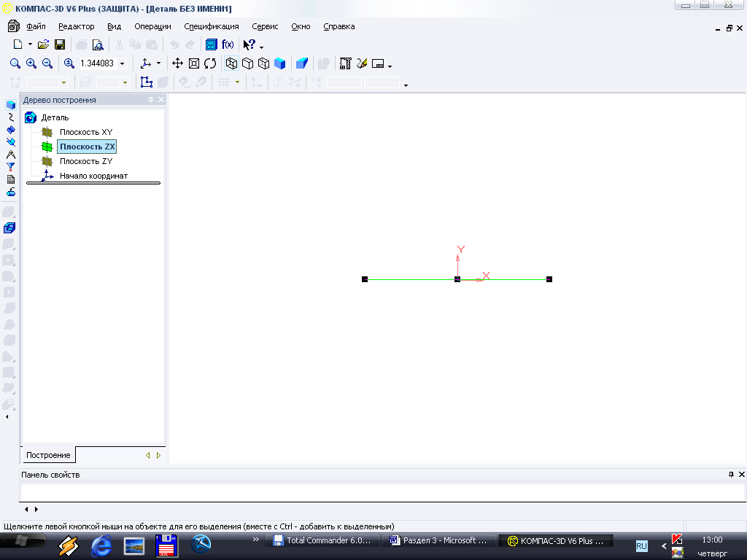
Task: Close the Дерево построения panel
Action: coord(161,99)
